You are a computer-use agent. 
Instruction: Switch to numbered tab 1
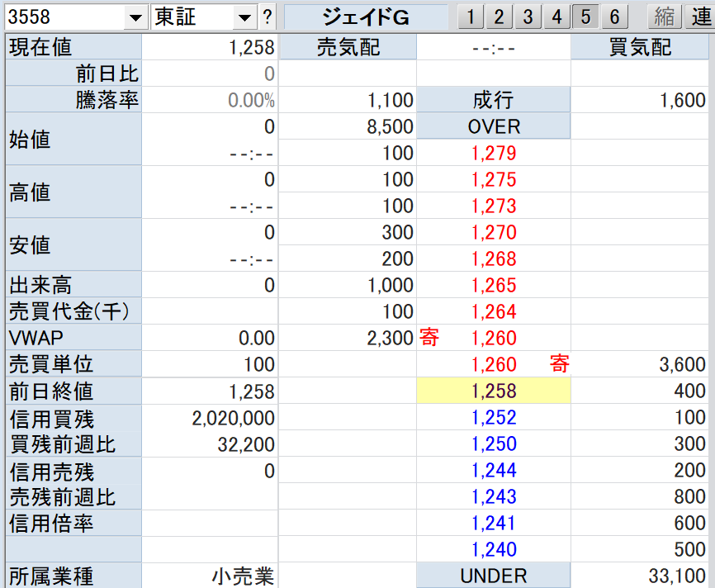(x=470, y=17)
